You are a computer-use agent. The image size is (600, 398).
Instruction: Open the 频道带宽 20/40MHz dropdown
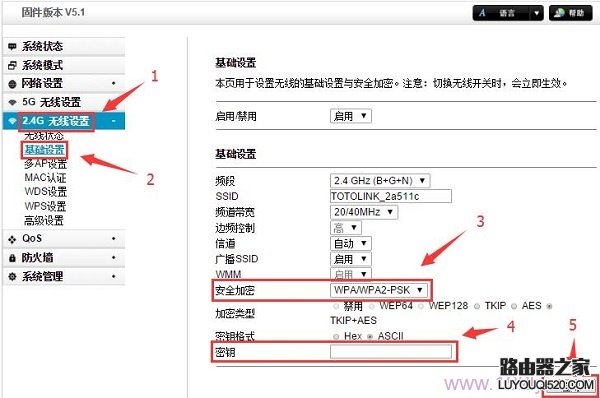[364, 212]
